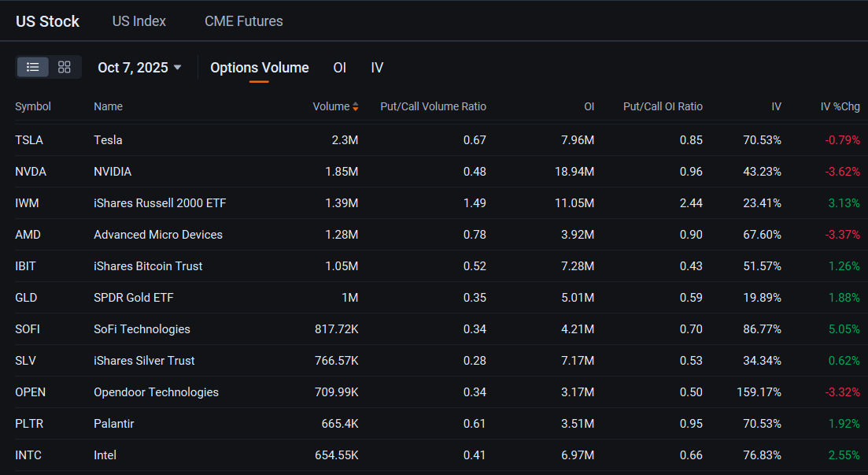Open the Oct 7, 2025 date dropdown

(x=139, y=68)
